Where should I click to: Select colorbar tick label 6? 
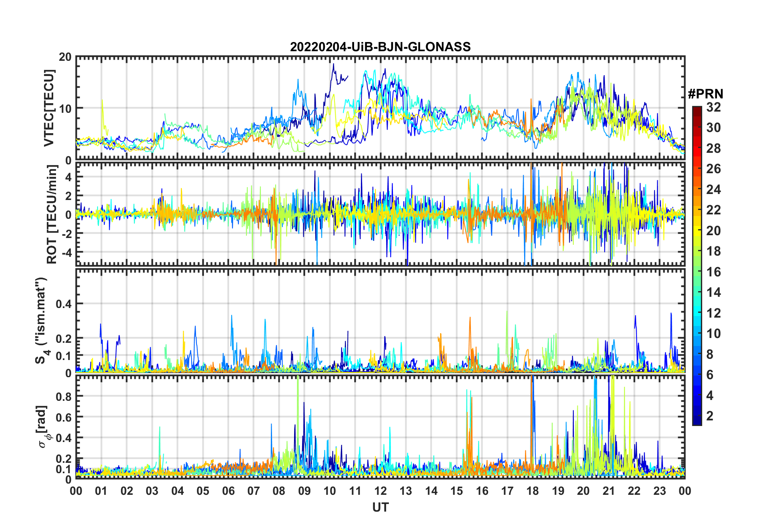(x=710, y=375)
